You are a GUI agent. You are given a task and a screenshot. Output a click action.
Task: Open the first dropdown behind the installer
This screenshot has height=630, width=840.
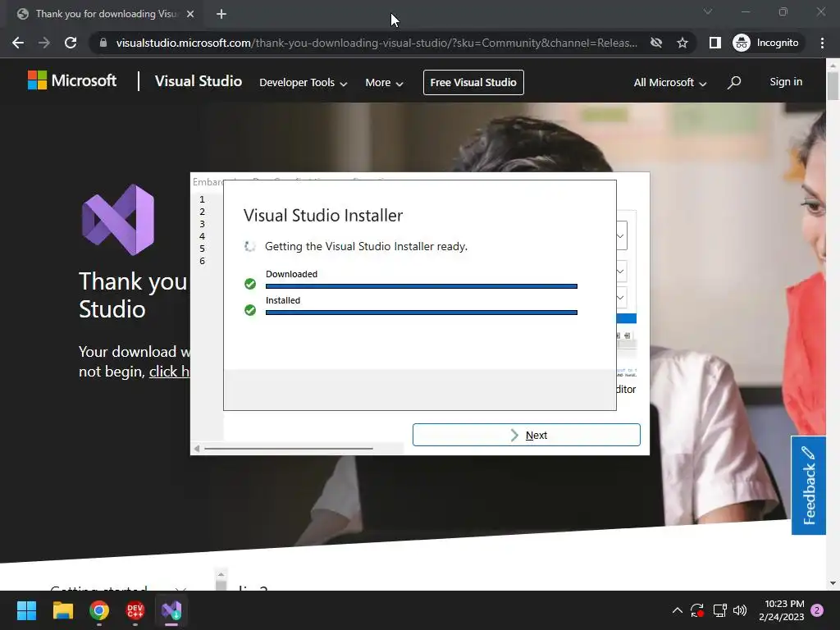coord(622,236)
